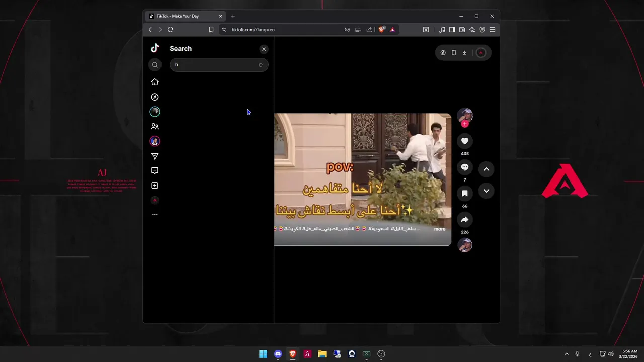Share the video with the arrow icon
The image size is (644, 362).
click(465, 220)
